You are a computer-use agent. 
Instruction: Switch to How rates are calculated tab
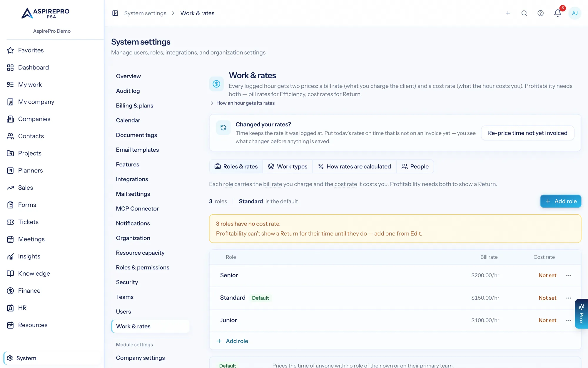coord(354,167)
